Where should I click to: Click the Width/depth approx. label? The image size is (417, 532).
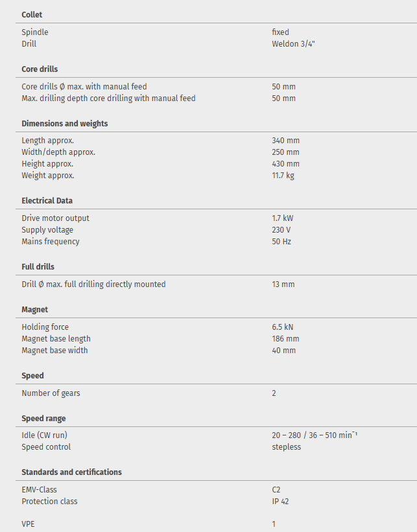58,152
